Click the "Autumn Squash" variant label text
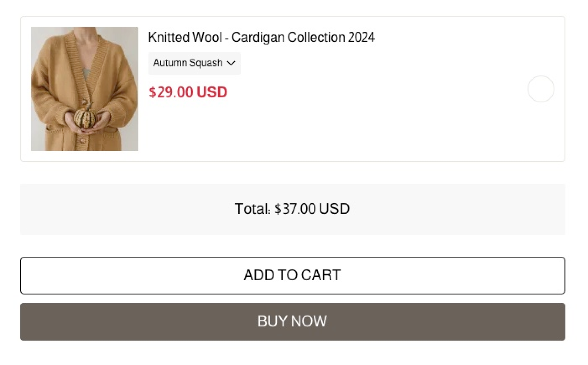Screen dimensions: 588x365 [188, 63]
